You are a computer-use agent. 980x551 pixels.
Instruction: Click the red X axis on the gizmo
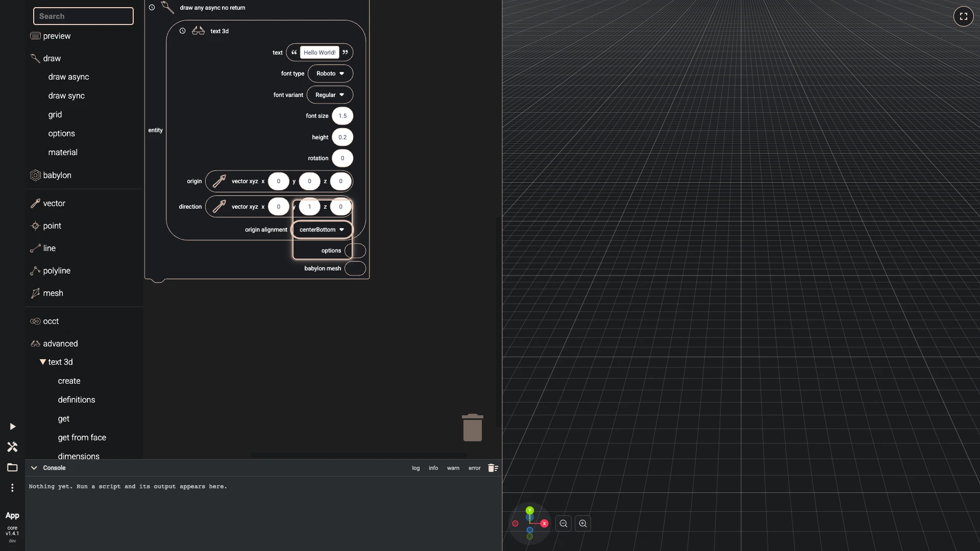544,523
